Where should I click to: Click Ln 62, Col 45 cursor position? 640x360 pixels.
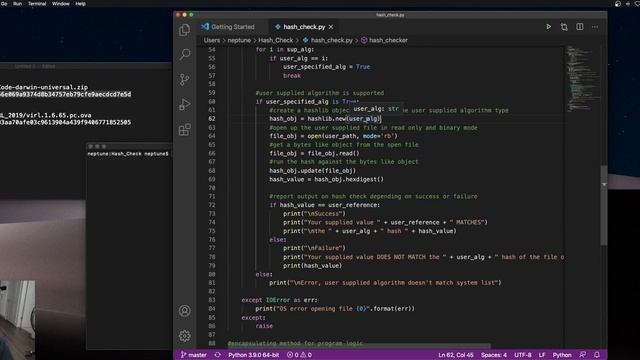(456, 355)
